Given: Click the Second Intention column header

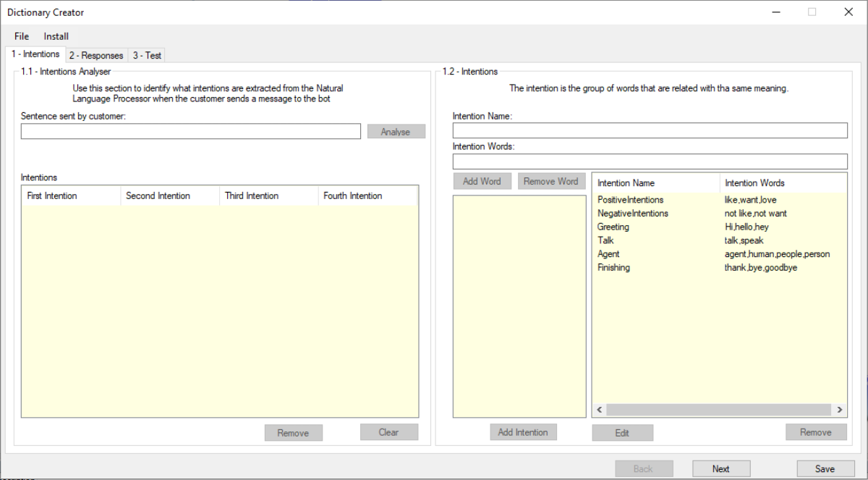Looking at the screenshot, I should [x=158, y=196].
